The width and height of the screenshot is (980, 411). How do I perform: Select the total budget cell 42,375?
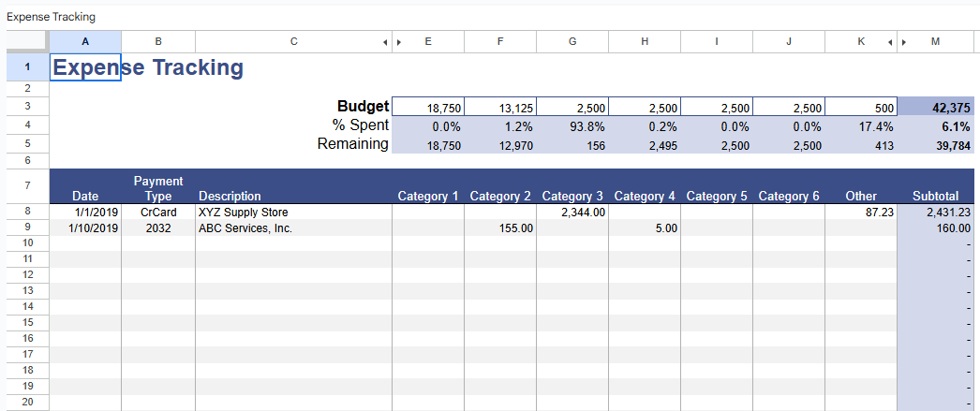(x=935, y=108)
